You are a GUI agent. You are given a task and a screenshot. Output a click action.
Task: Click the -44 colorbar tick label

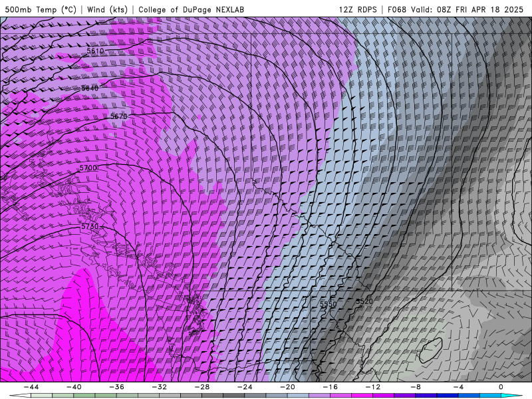31,387
